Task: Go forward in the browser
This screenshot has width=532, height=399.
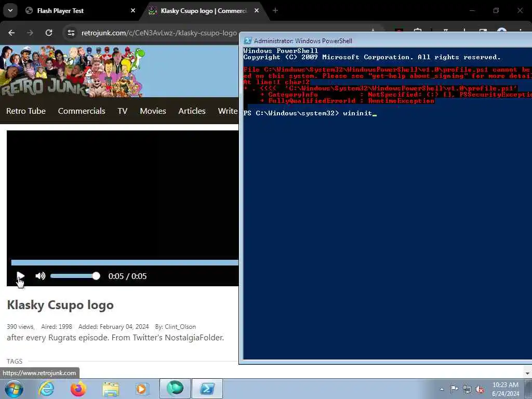Action: tap(30, 33)
